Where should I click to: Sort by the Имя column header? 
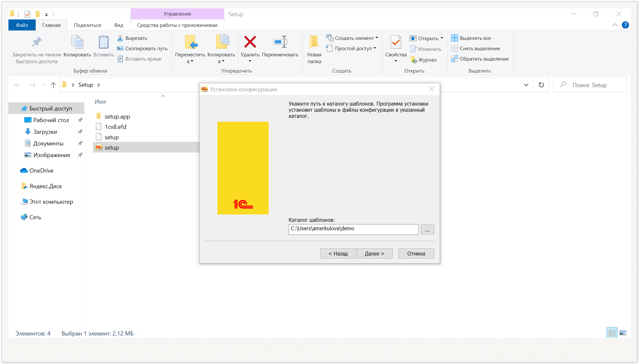(100, 102)
